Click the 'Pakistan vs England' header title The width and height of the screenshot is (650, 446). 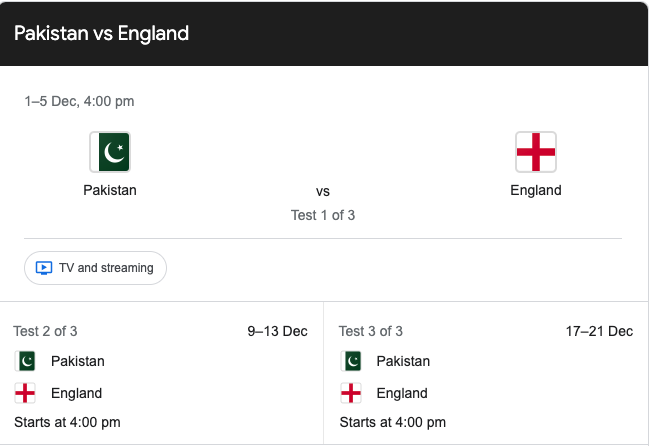click(102, 33)
